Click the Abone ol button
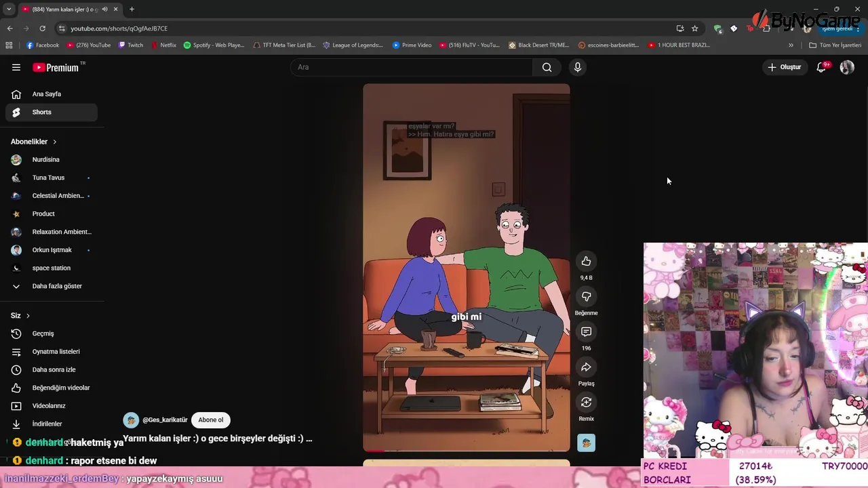This screenshot has height=488, width=868. 210,420
